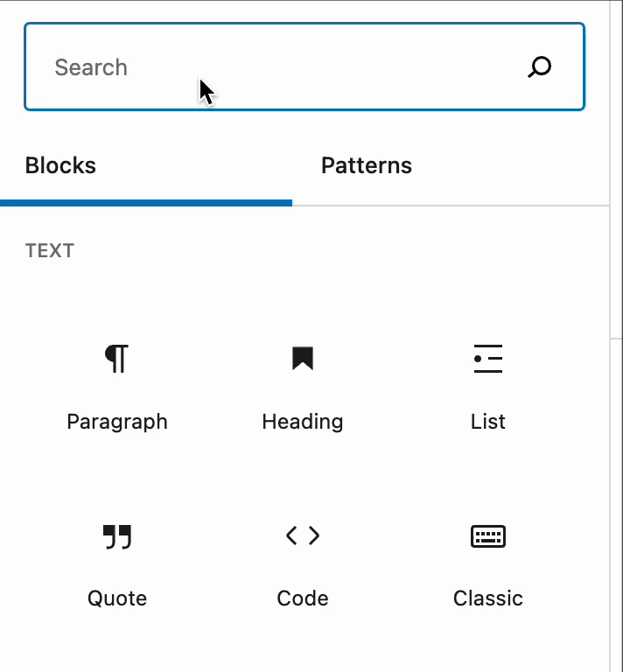
Task: Click the TEXT category heading
Action: point(50,251)
